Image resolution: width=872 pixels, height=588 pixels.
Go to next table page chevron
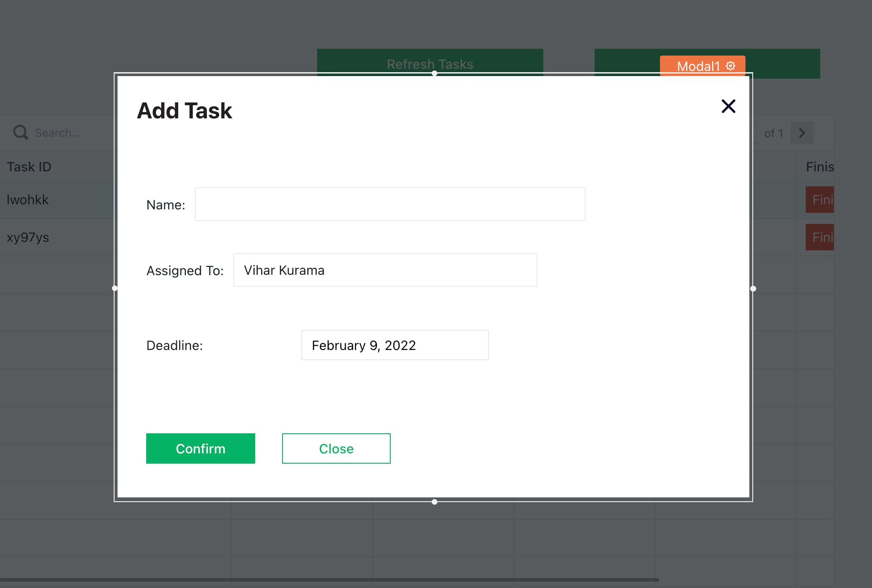point(801,133)
